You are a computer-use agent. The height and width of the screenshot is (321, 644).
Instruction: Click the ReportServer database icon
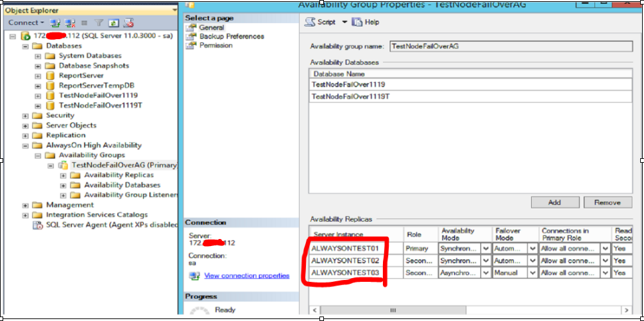(x=50, y=76)
